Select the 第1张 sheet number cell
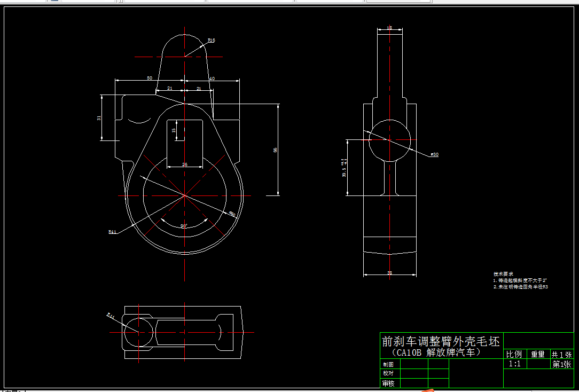579x392 pixels. 562,364
